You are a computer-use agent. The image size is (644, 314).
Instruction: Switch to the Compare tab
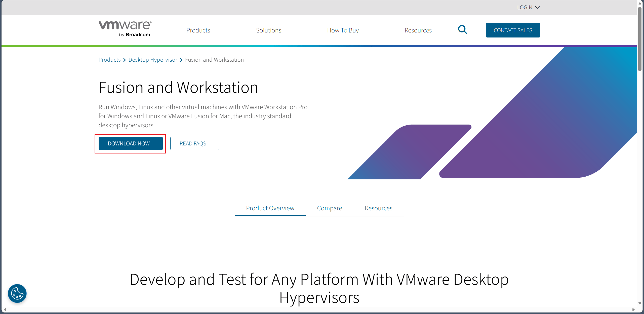pyautogui.click(x=330, y=208)
